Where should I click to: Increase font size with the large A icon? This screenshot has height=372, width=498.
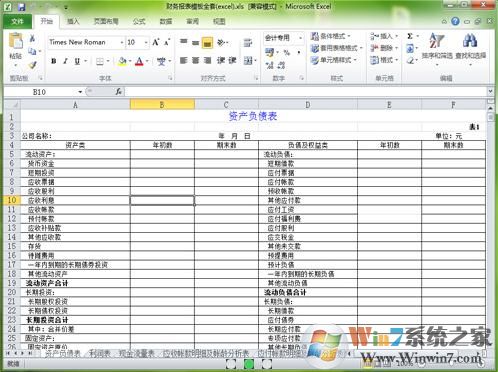(156, 42)
